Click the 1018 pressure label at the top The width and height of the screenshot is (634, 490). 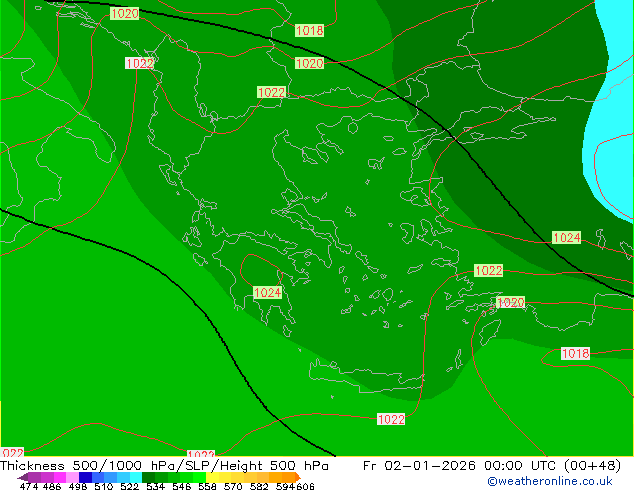[309, 30]
